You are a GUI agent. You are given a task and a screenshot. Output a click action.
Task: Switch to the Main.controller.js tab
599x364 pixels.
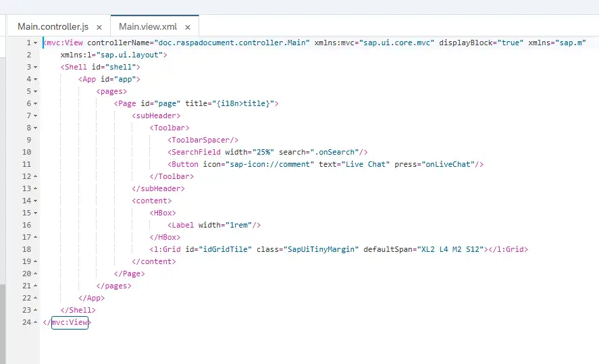point(52,27)
